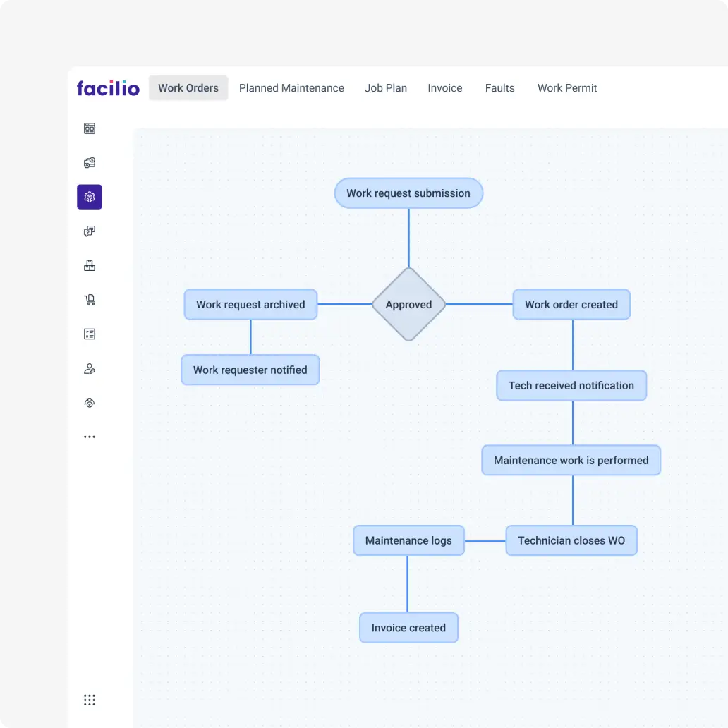Click the Work order created flowchart node
The width and height of the screenshot is (728, 728).
coord(571,304)
